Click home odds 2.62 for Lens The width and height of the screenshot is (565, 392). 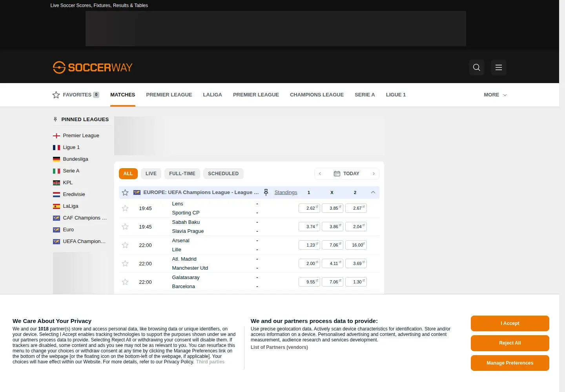[309, 208]
